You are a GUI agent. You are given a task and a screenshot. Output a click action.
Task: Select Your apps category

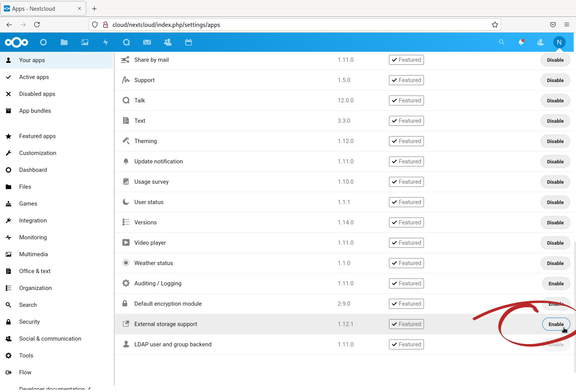[x=56, y=60]
